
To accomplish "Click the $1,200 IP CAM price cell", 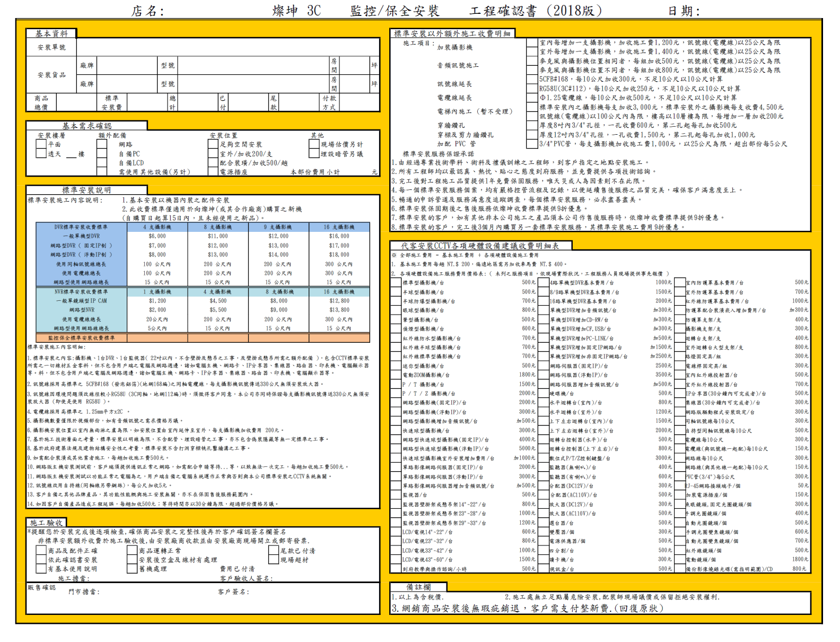I will 157,301.
